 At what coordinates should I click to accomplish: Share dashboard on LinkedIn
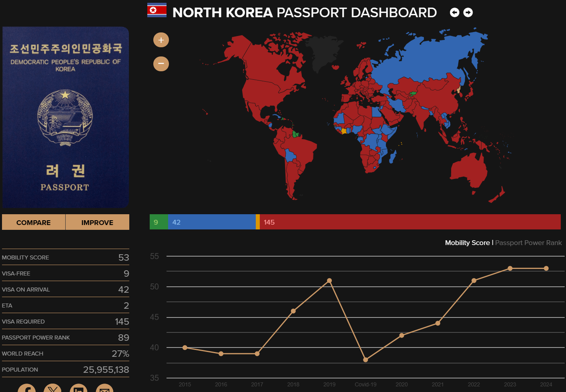pyautogui.click(x=78, y=388)
